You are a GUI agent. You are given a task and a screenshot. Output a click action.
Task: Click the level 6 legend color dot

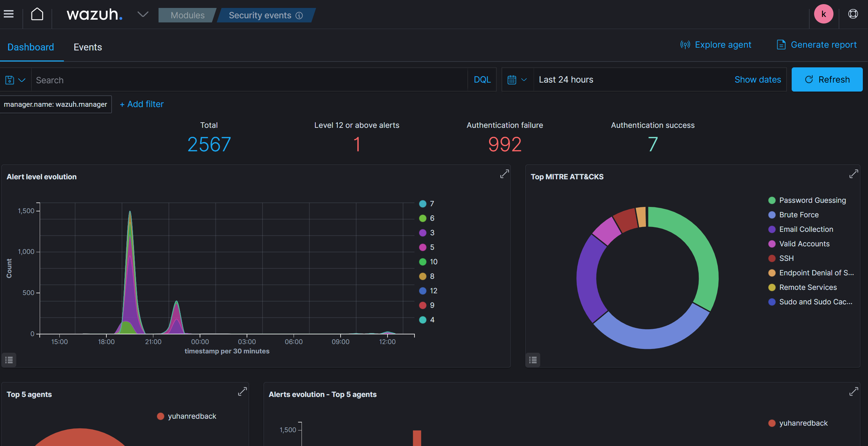click(422, 218)
